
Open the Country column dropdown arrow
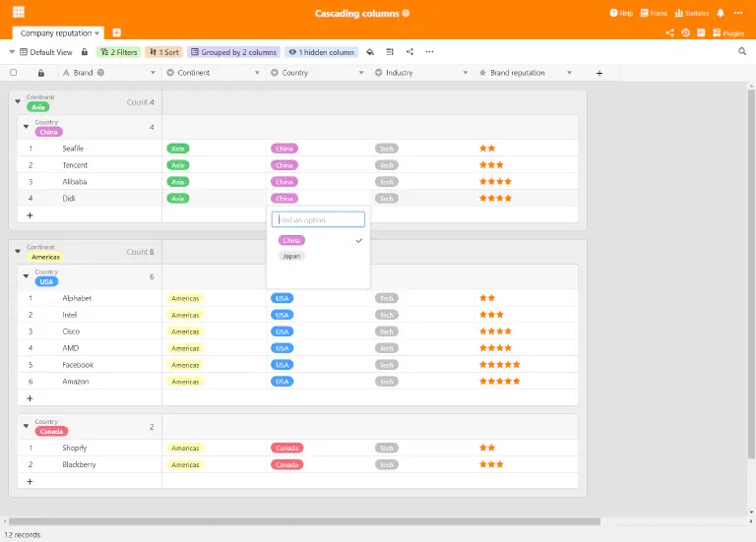point(361,73)
